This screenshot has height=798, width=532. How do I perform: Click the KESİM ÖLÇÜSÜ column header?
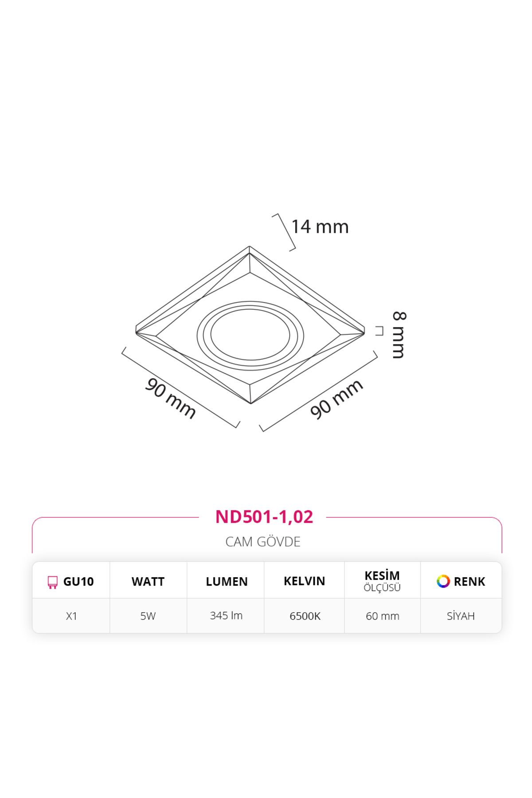[382, 581]
